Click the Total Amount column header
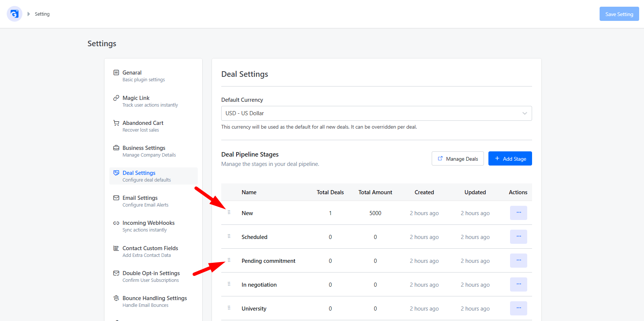The height and width of the screenshot is (321, 644). click(x=375, y=192)
